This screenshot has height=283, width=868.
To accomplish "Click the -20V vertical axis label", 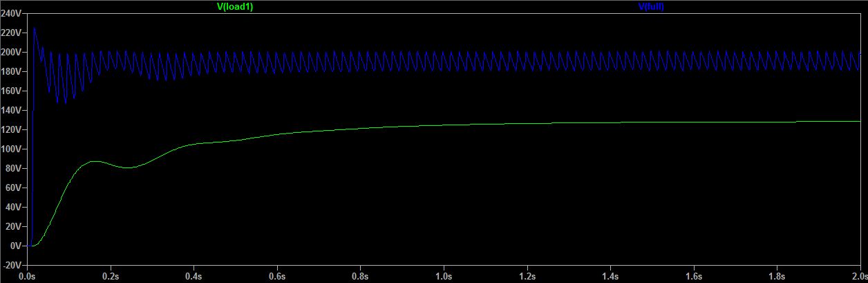I will (12, 265).
